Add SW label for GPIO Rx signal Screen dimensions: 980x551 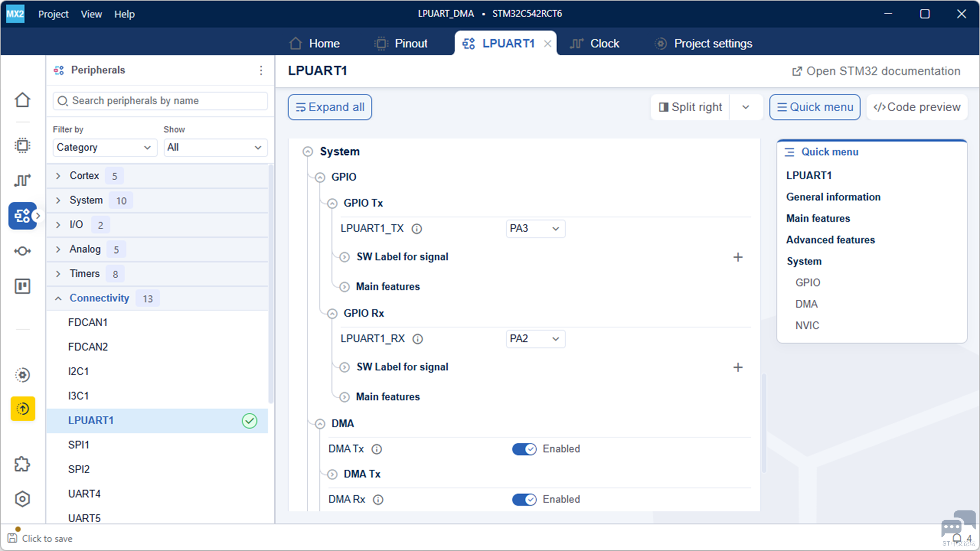click(x=738, y=367)
